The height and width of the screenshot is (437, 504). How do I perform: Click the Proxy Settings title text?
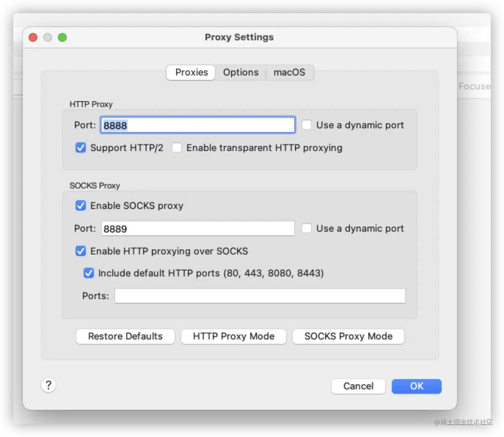[239, 37]
